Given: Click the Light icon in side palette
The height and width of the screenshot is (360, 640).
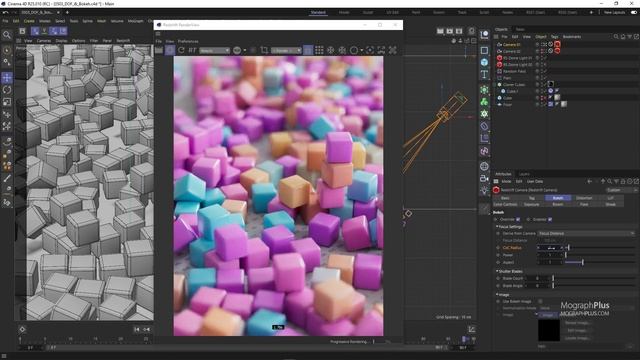Looking at the screenshot, I should (x=484, y=191).
